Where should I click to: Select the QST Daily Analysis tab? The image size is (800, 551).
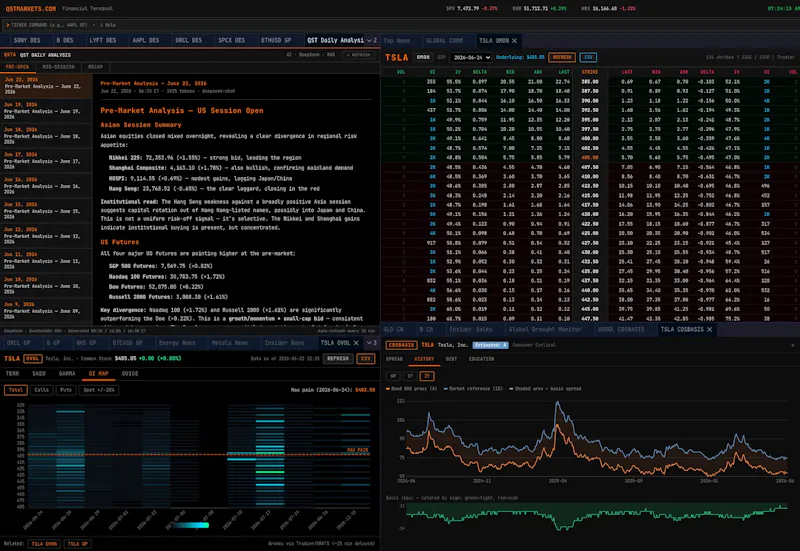335,40
